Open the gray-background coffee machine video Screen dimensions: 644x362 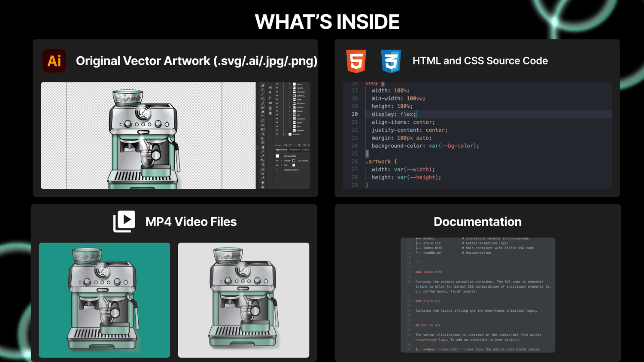coord(243,300)
